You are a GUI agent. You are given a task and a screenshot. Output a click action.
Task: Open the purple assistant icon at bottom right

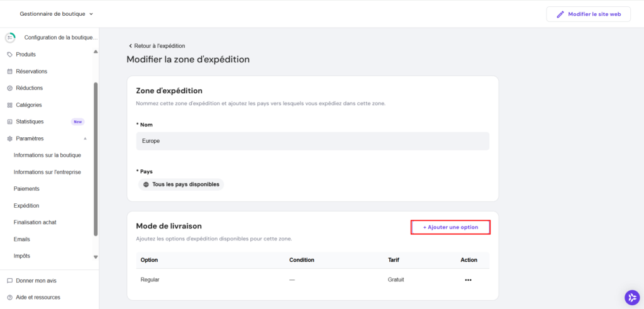(631, 297)
